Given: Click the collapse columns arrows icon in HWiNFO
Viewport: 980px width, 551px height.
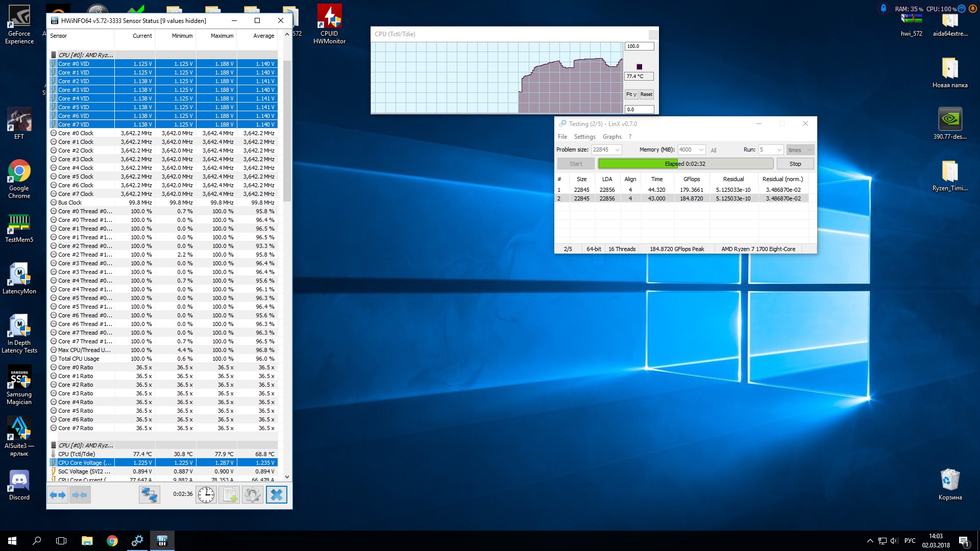Looking at the screenshot, I should pos(80,495).
